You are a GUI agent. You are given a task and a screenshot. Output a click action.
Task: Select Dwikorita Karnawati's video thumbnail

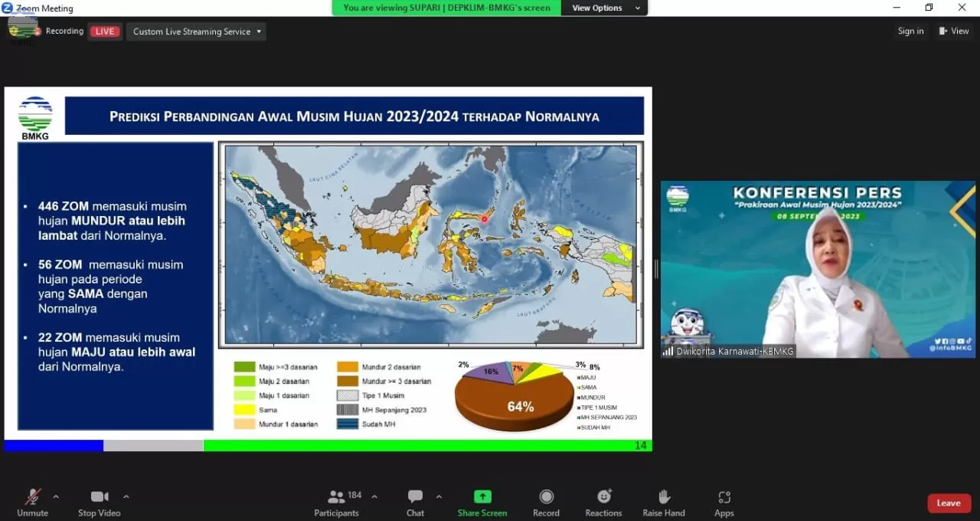point(818,268)
